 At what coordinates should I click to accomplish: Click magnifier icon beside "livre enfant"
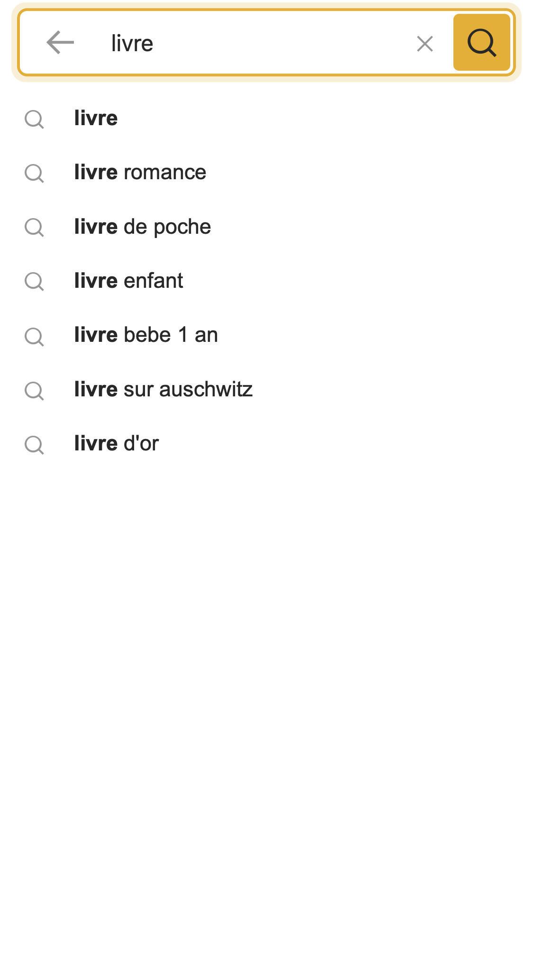34,282
